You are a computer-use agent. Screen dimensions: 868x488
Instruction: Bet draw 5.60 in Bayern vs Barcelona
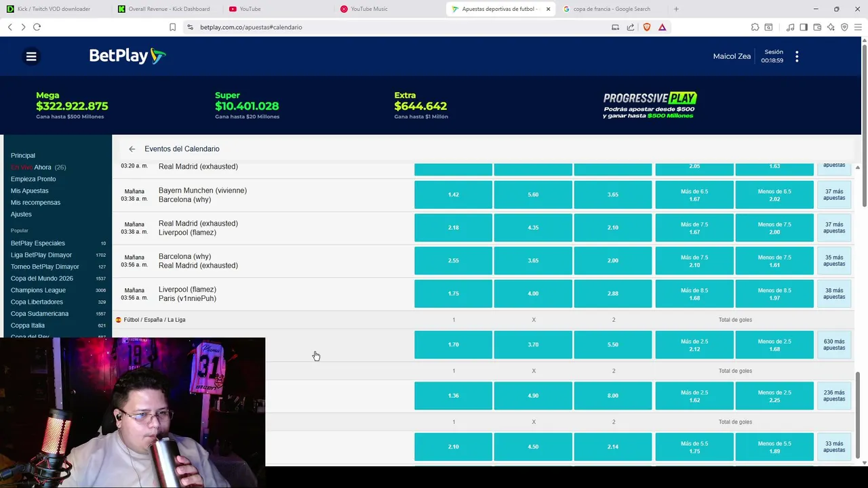533,195
